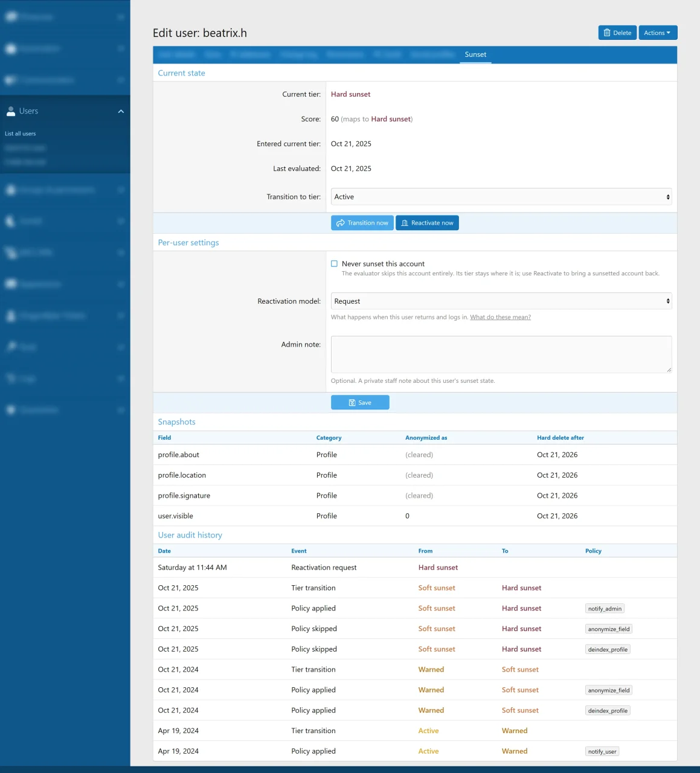Open the Reactivation model dropdown
Image resolution: width=700 pixels, height=773 pixels.
501,301
